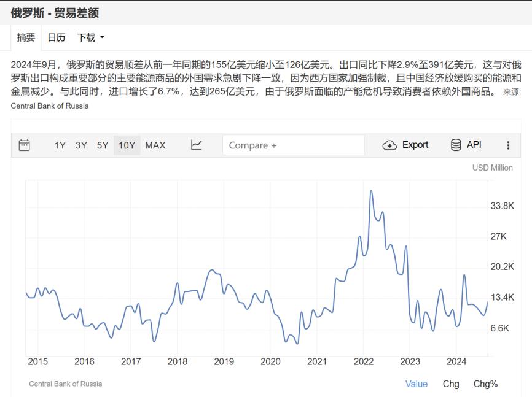
Task: Switch to the 日历 tab
Action: [57, 37]
